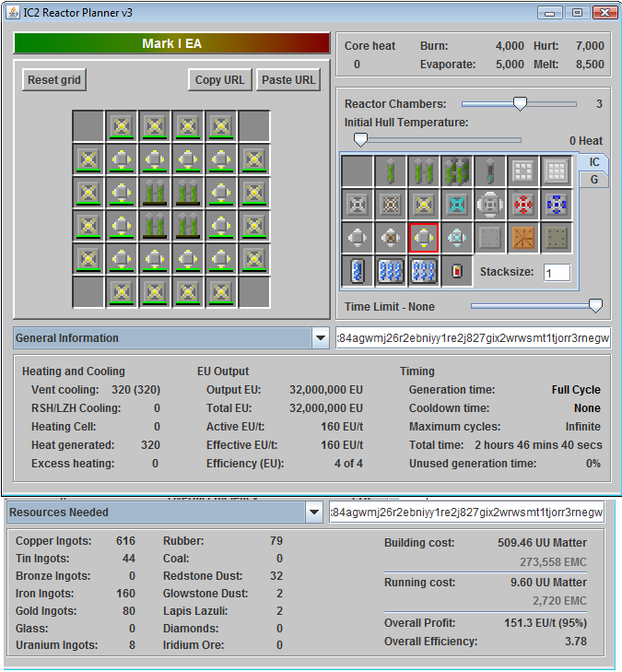This screenshot has width=622, height=672.
Task: Select the single uranium cell in palette
Action: [391, 171]
